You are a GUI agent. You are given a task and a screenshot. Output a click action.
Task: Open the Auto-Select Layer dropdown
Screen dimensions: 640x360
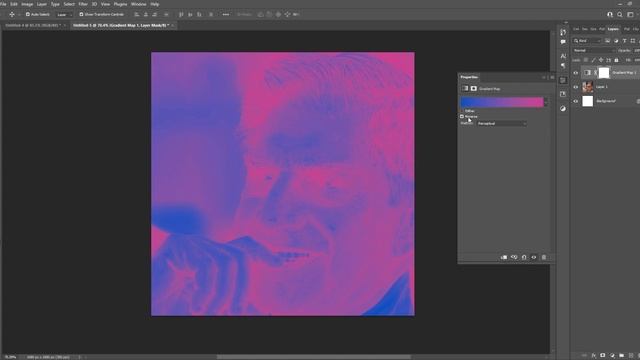coord(64,15)
